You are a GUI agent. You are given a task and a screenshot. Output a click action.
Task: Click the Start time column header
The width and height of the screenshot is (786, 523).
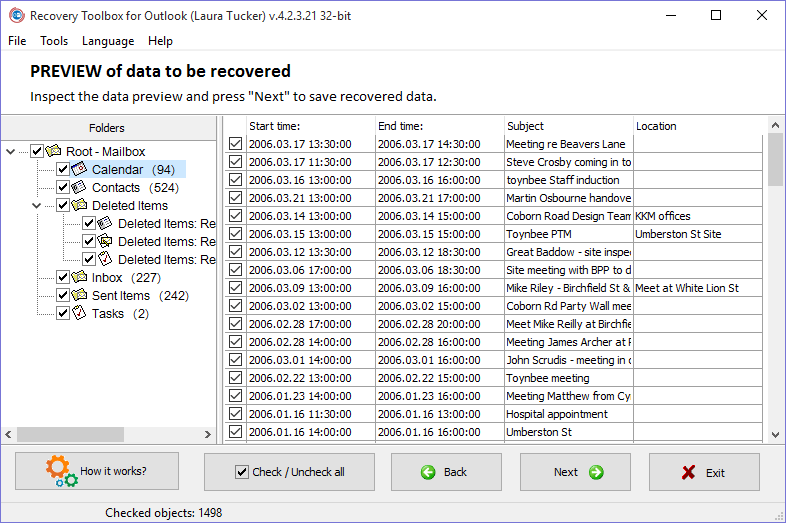point(311,126)
